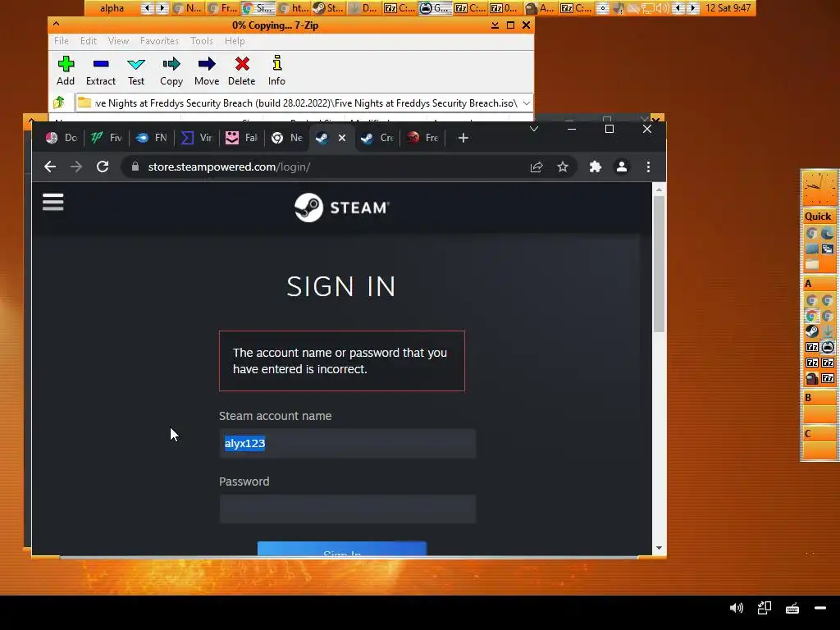Close the active Steam login tab

tap(342, 138)
